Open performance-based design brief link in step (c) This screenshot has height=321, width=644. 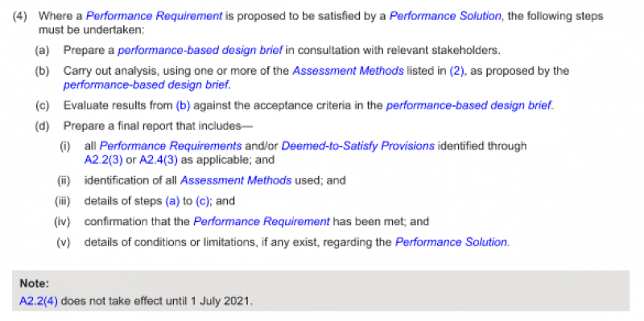469,105
